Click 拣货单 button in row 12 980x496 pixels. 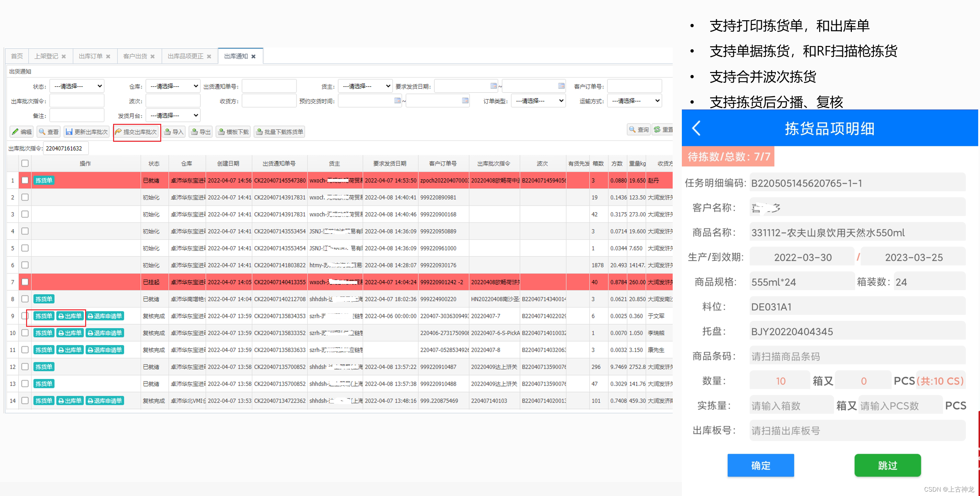44,367
